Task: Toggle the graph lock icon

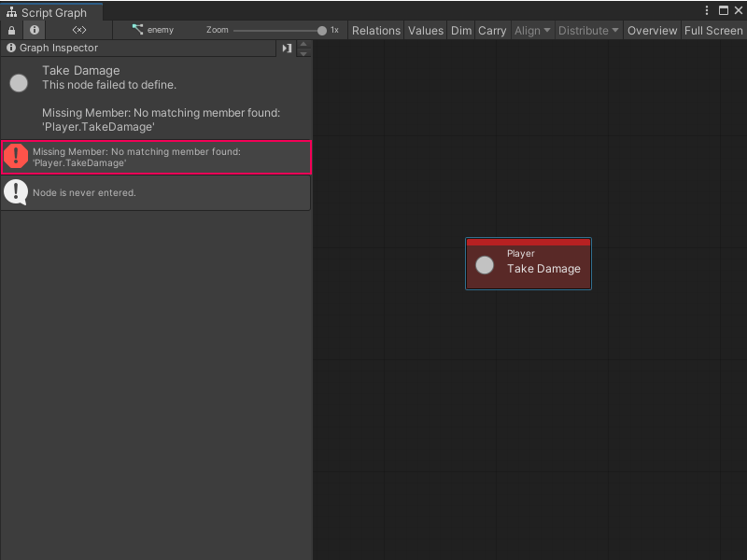Action: point(10,29)
